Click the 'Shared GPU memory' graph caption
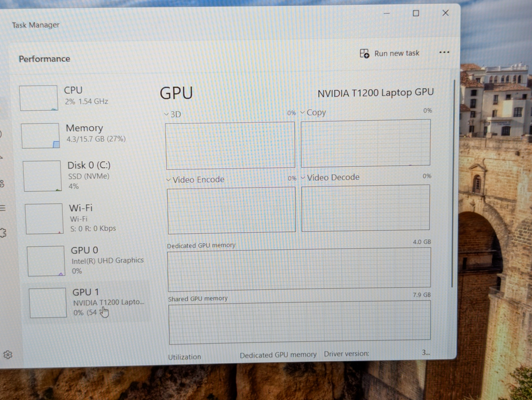 tap(198, 299)
